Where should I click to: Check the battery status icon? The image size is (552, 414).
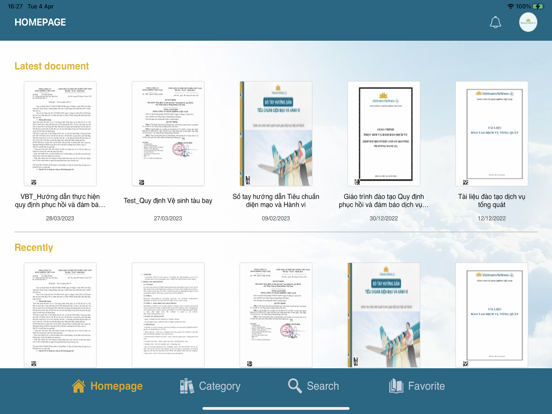coord(538,6)
